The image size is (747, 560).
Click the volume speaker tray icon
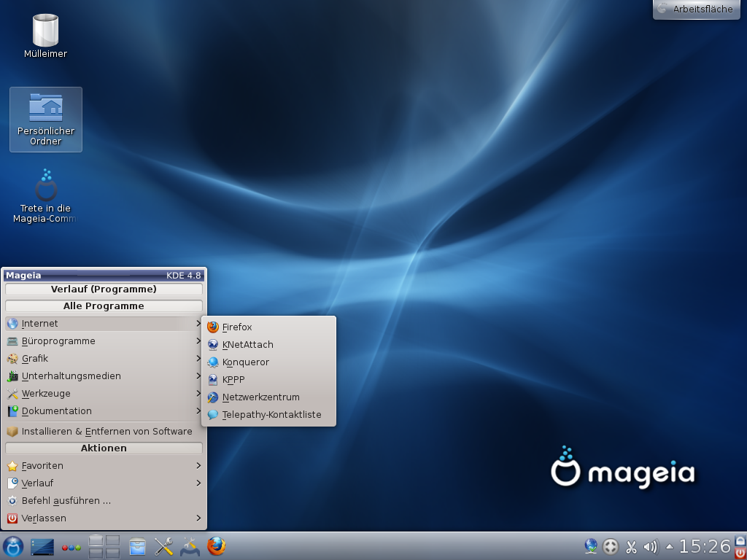click(x=650, y=547)
